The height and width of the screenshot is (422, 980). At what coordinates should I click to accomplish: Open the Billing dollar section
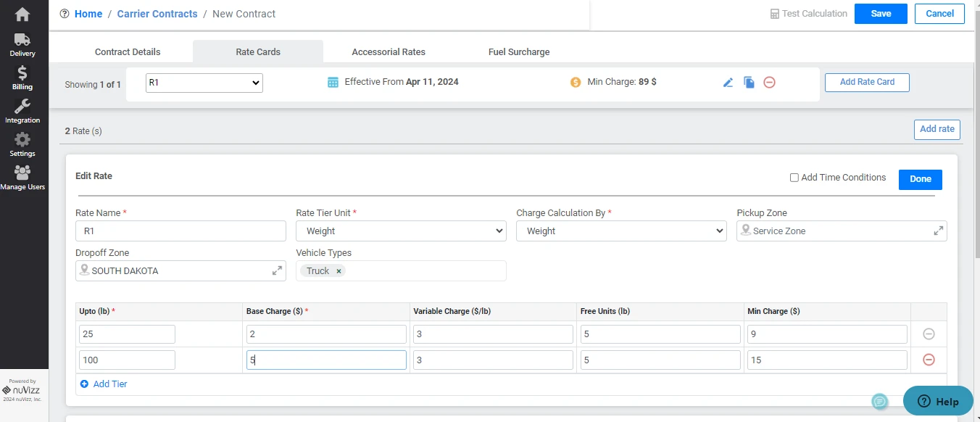point(22,78)
